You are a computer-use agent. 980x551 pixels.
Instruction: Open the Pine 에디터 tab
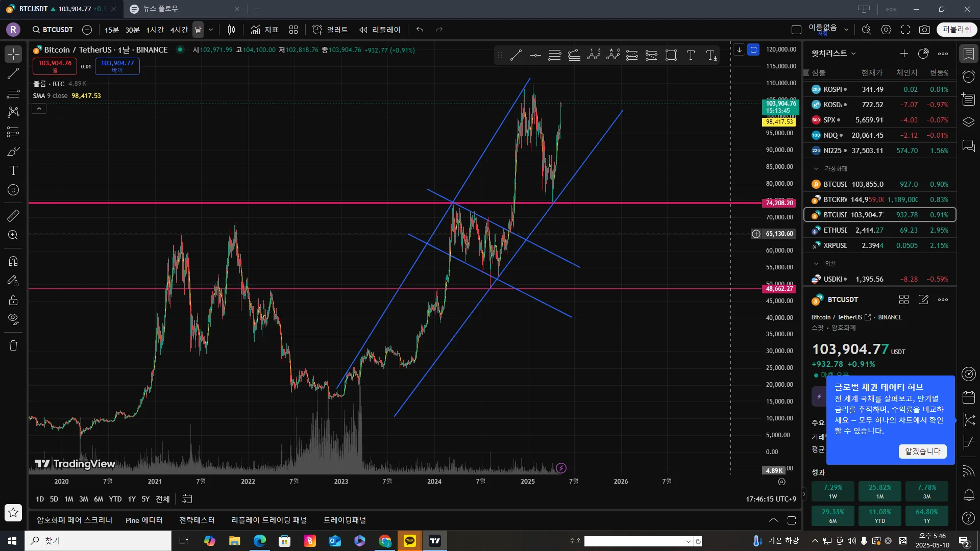pos(144,520)
